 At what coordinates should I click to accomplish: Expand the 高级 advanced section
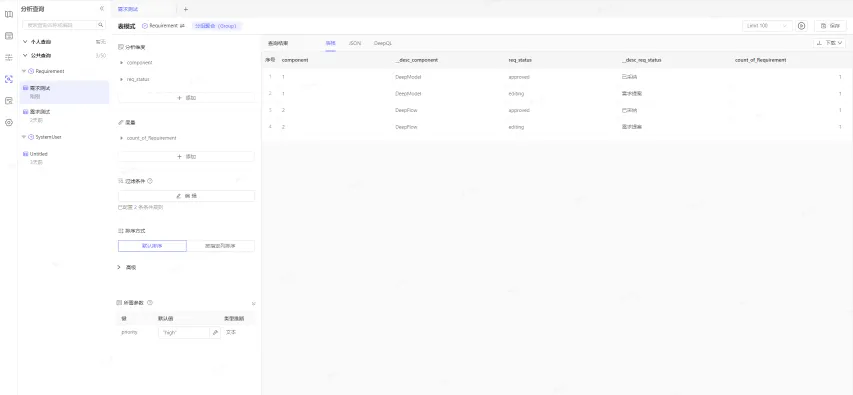pos(120,267)
